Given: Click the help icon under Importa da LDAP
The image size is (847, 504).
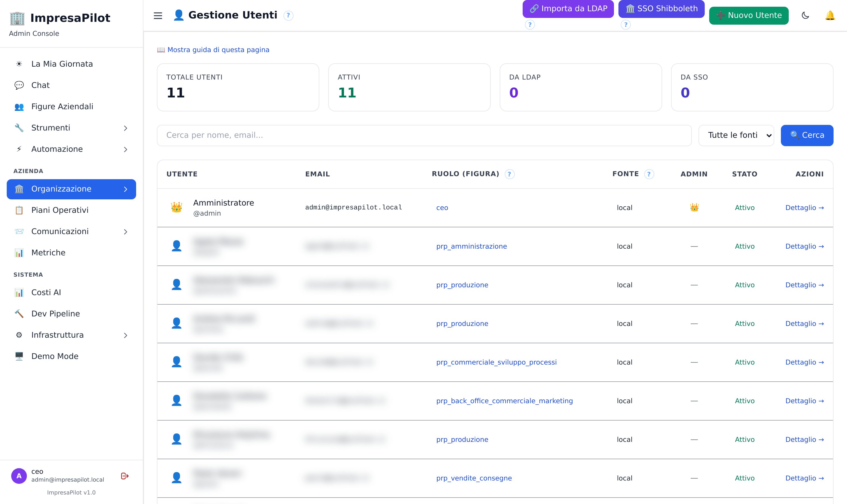Looking at the screenshot, I should [x=530, y=25].
